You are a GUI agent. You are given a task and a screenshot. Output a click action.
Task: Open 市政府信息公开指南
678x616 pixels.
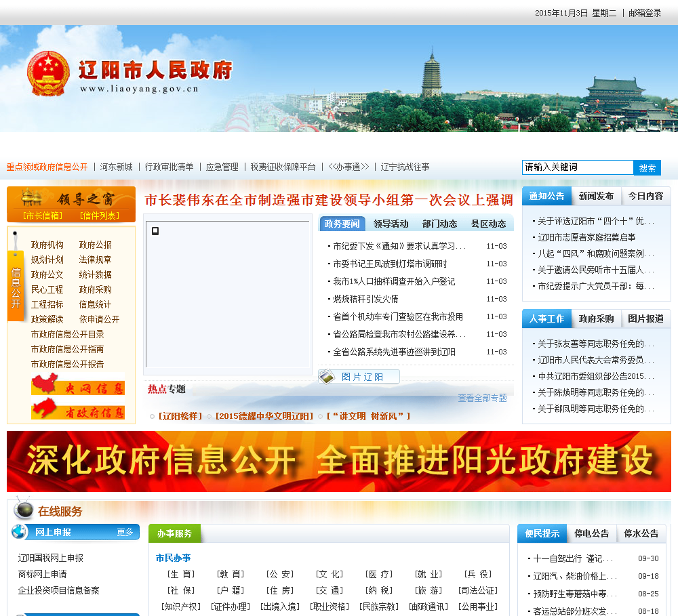click(x=67, y=349)
